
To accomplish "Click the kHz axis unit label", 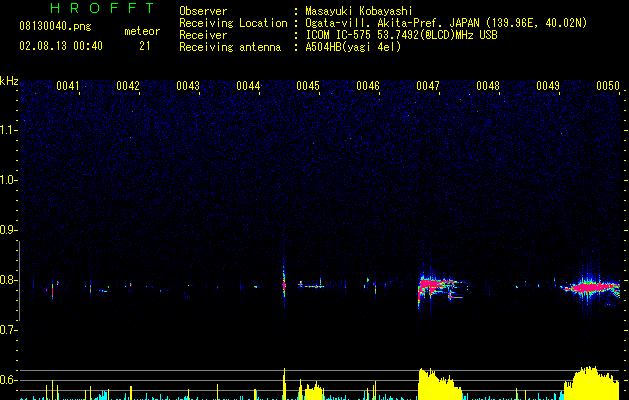I will (x=9, y=81).
